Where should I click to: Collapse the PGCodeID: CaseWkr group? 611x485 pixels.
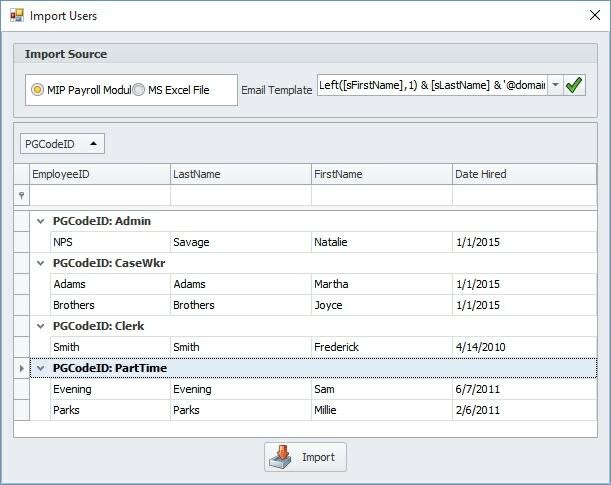click(x=40, y=263)
